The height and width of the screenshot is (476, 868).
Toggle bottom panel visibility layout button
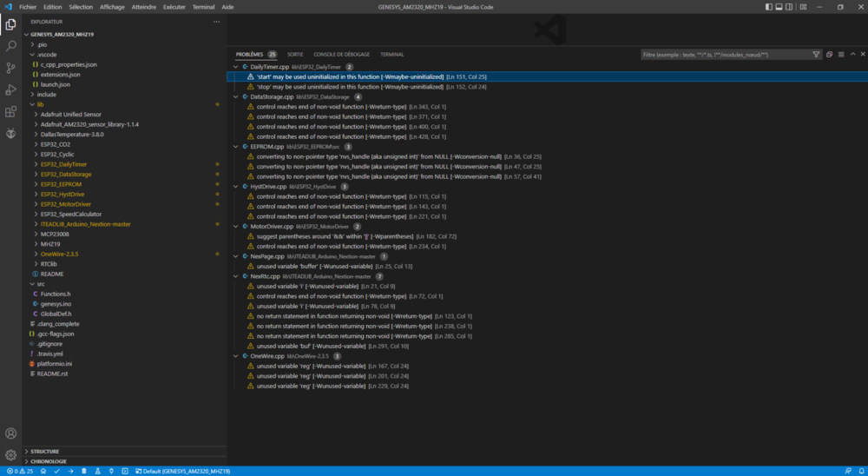click(779, 7)
